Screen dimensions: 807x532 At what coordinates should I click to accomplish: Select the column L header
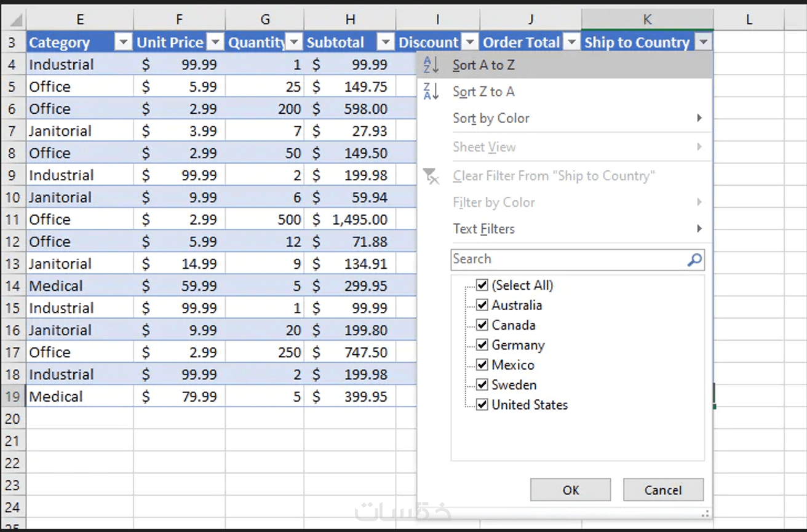pos(749,20)
